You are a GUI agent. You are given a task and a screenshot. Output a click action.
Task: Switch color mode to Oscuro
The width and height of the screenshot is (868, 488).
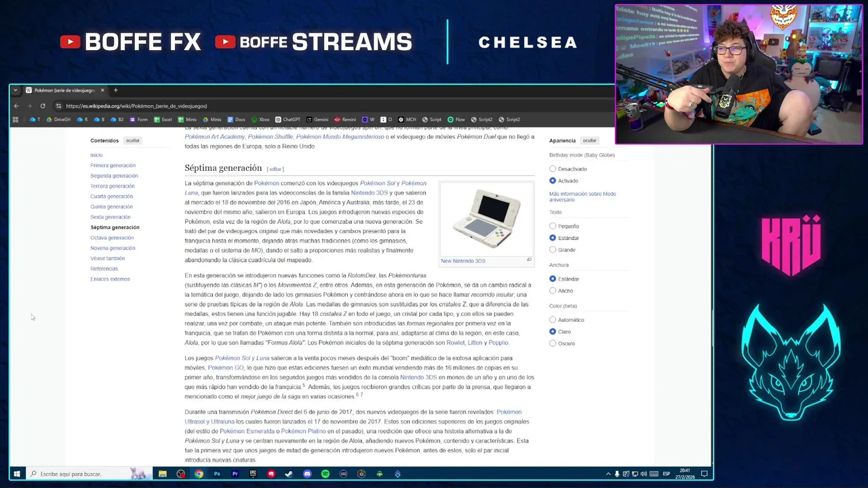point(553,343)
